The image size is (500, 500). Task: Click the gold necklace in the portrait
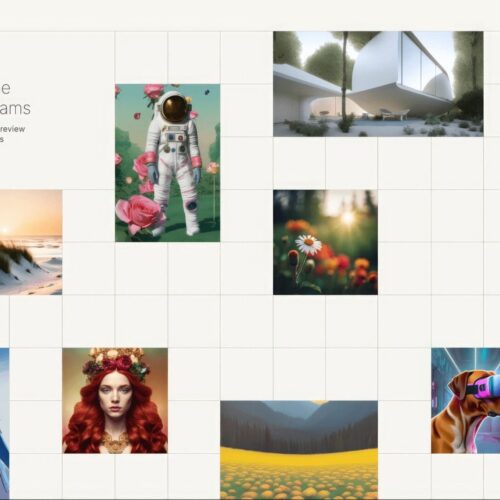coord(114,442)
